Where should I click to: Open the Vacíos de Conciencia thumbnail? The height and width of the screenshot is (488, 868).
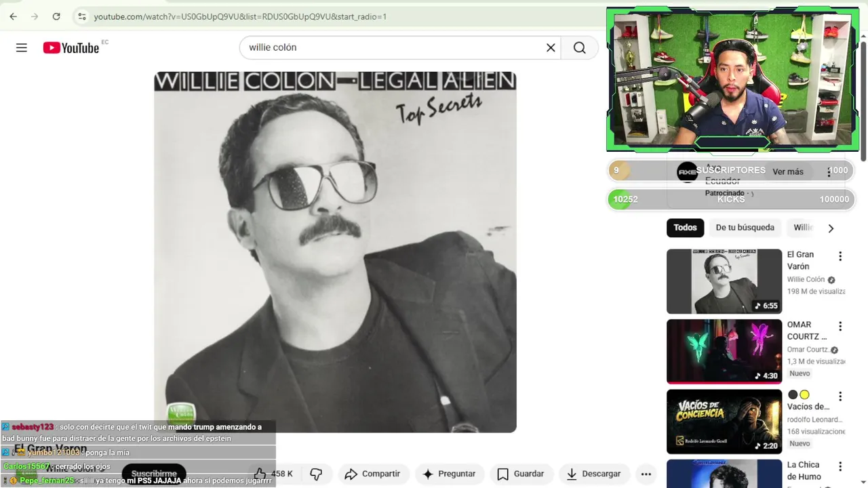[x=724, y=422]
